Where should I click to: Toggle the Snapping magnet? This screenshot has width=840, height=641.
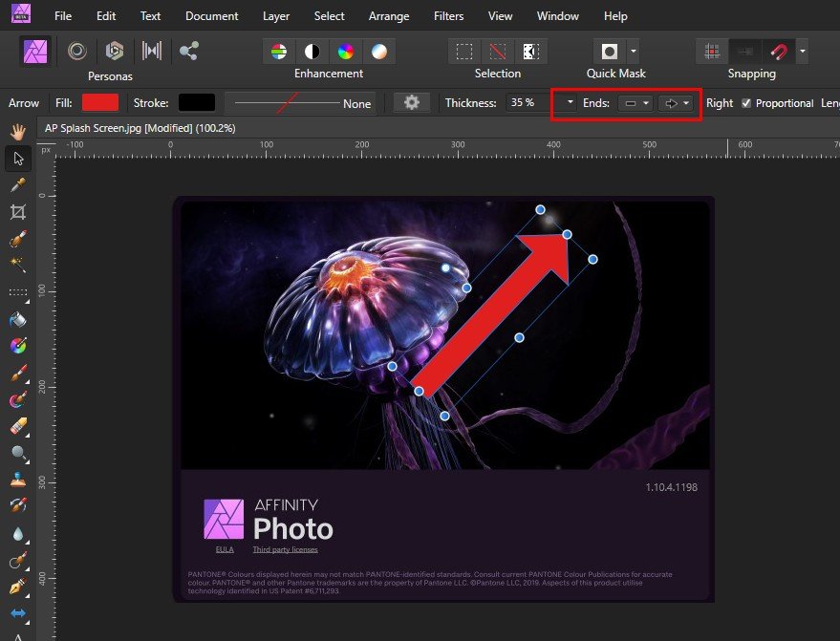point(779,52)
